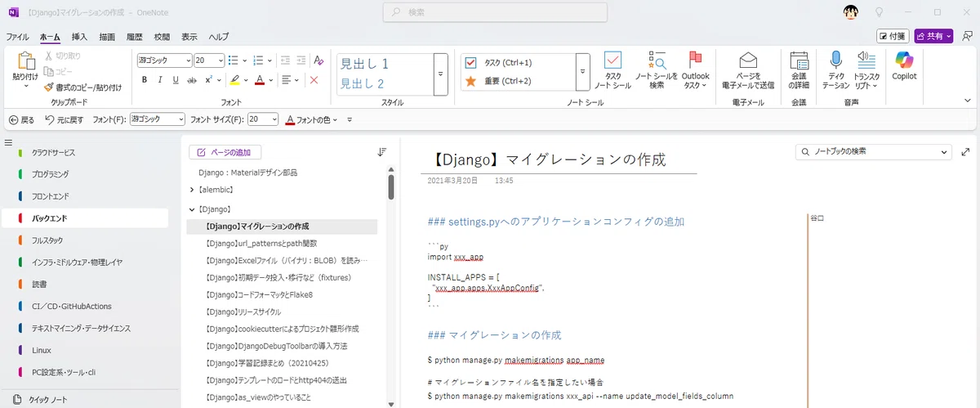Screen dimensions: 980x408
Task: Click the 付箋 sticky notes button
Action: click(893, 36)
